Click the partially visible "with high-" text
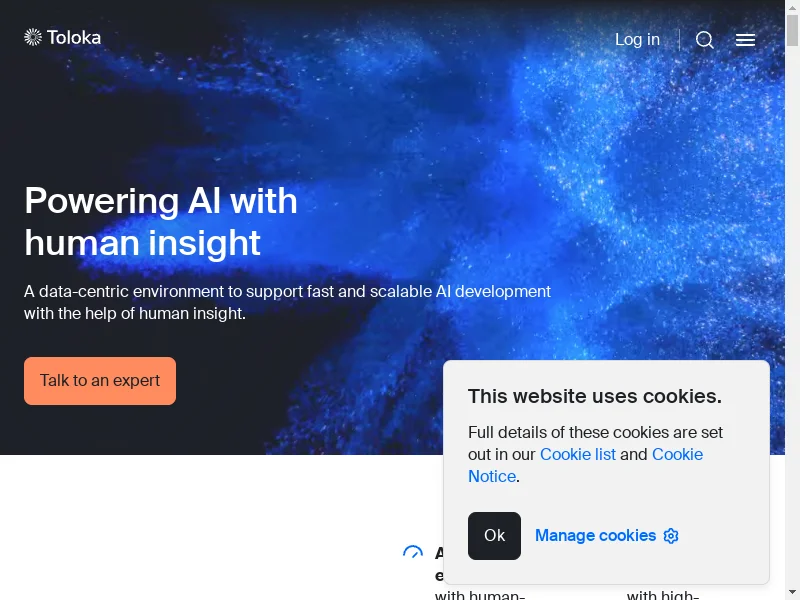The width and height of the screenshot is (800, 600). click(663, 595)
